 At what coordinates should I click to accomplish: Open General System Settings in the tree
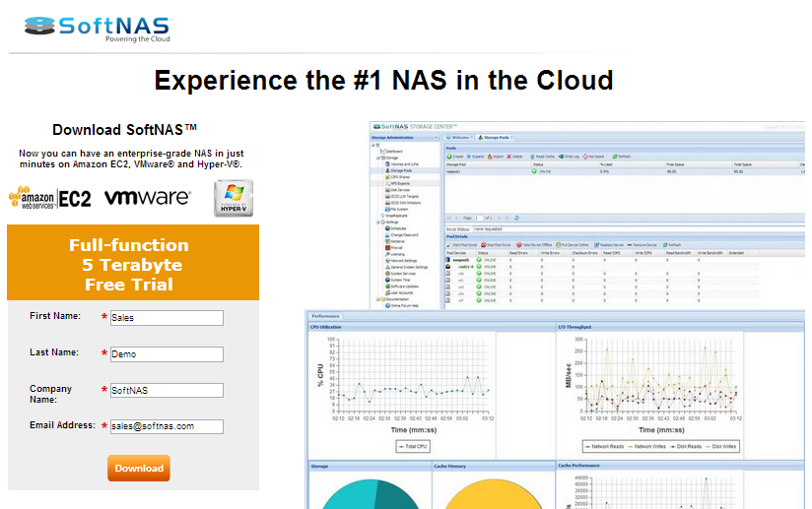pos(407,267)
